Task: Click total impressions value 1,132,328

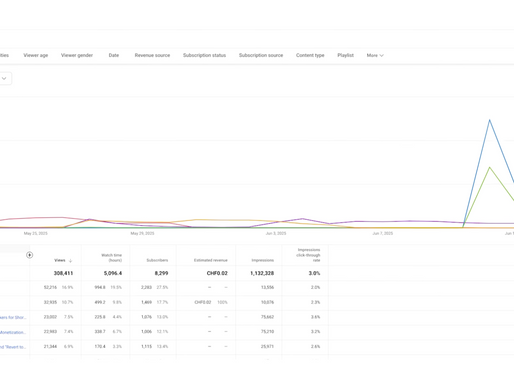Action: tap(262, 273)
